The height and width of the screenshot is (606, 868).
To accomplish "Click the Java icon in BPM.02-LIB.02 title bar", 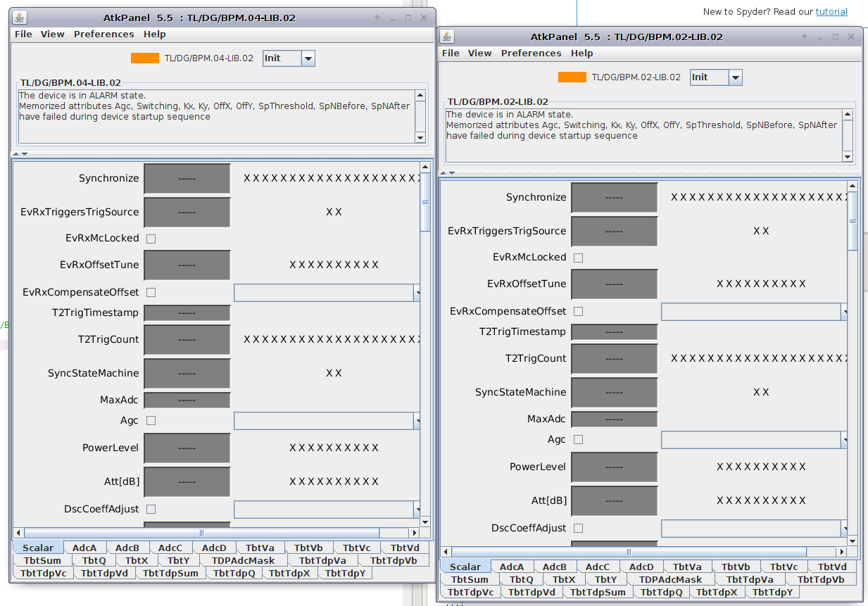I will coord(447,37).
